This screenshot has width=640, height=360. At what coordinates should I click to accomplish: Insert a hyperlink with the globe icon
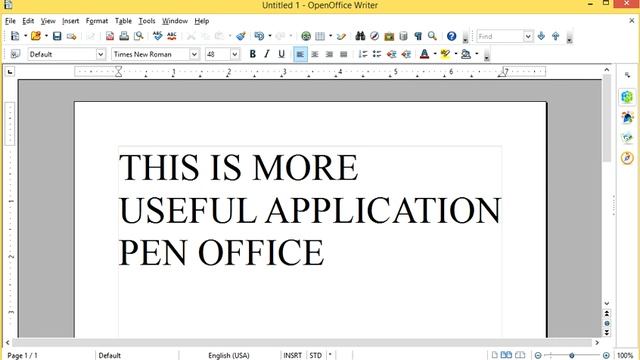306,36
